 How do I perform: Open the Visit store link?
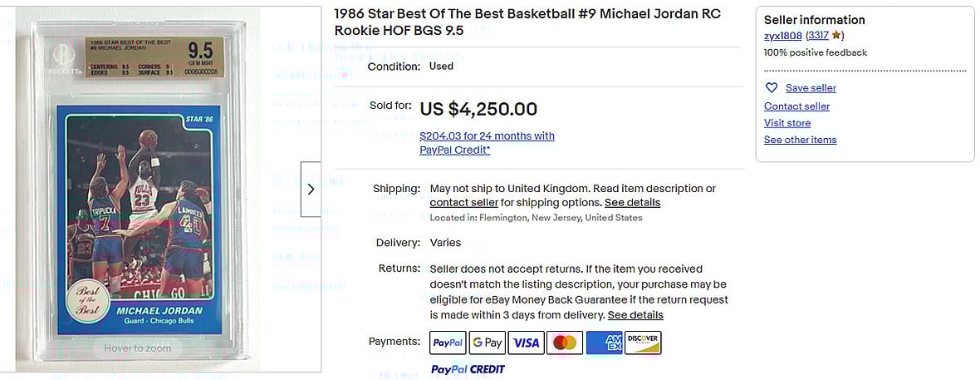[787, 123]
